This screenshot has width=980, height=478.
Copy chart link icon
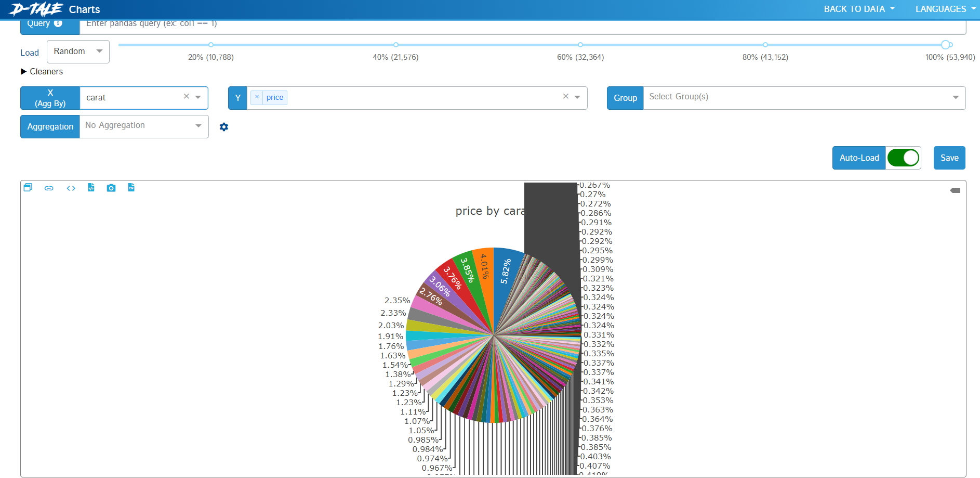(x=49, y=188)
